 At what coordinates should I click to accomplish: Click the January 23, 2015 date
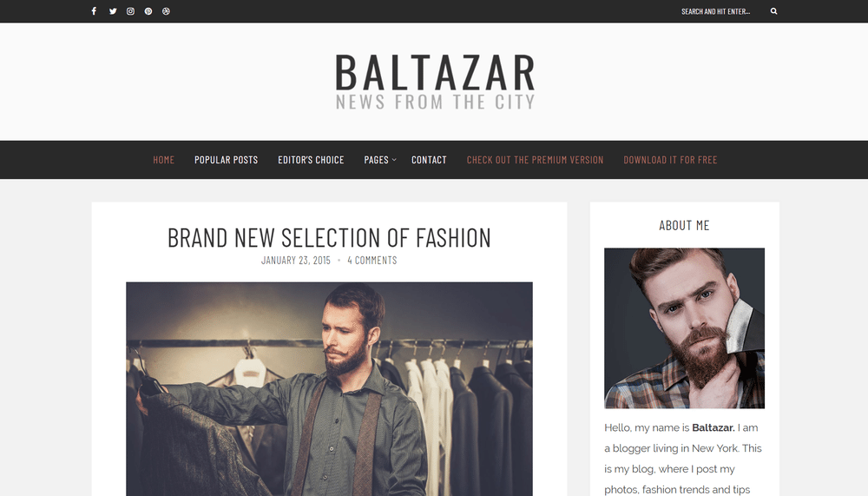[296, 260]
